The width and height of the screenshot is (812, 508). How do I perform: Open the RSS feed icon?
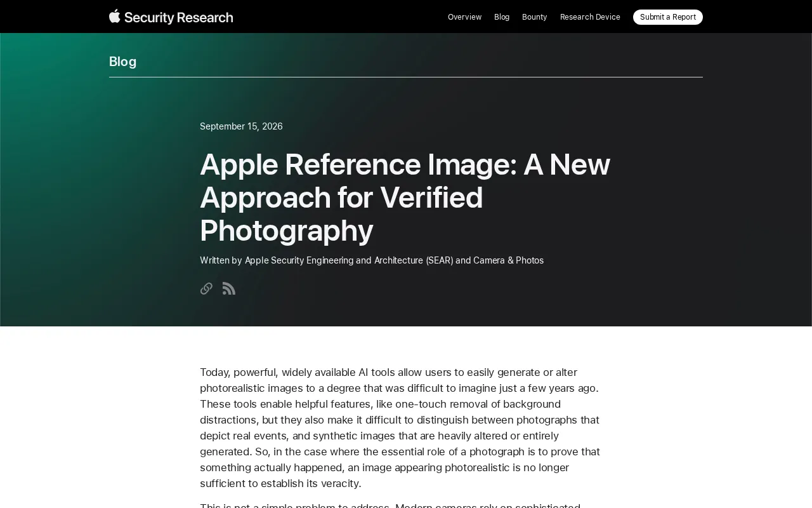(229, 289)
